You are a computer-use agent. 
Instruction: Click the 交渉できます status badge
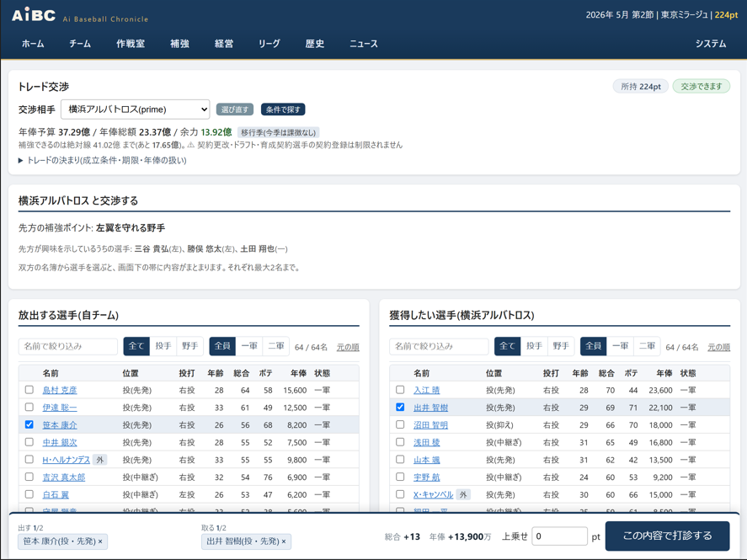point(702,86)
